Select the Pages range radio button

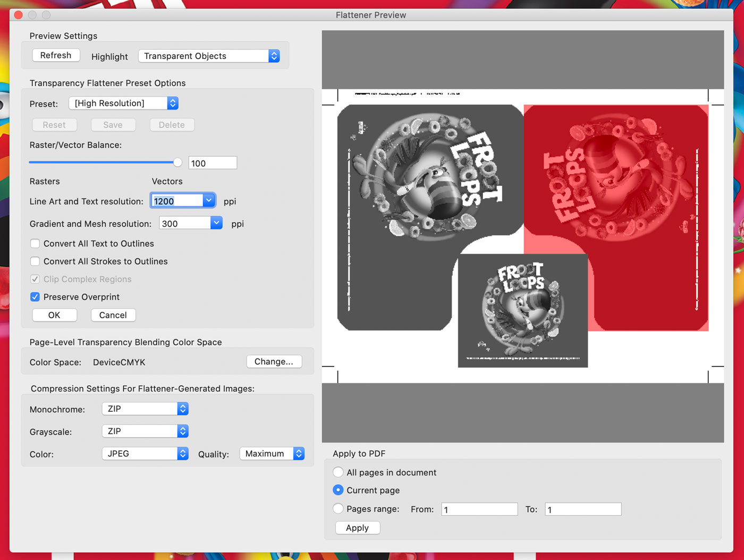[x=338, y=508]
